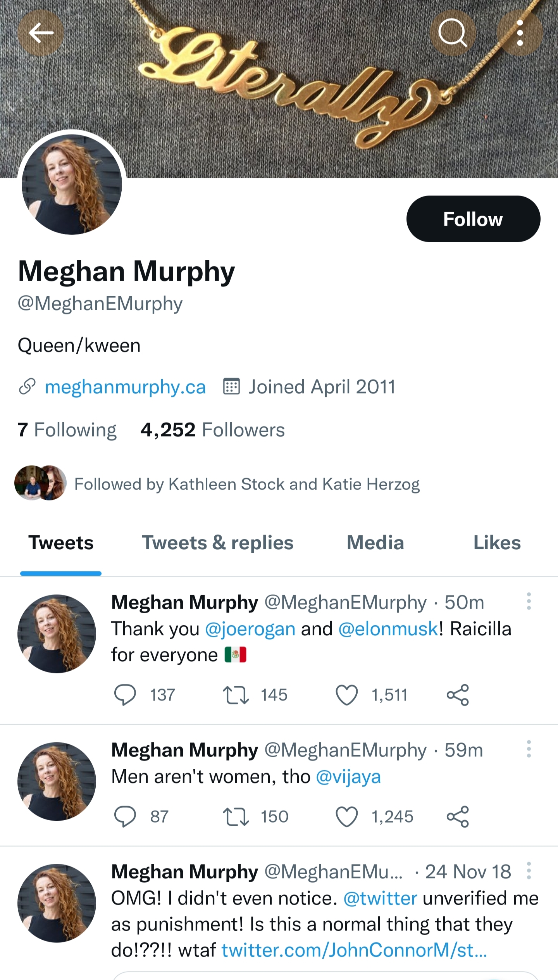Open the meghanmurphy.ca website link
The width and height of the screenshot is (558, 980).
[x=125, y=387]
